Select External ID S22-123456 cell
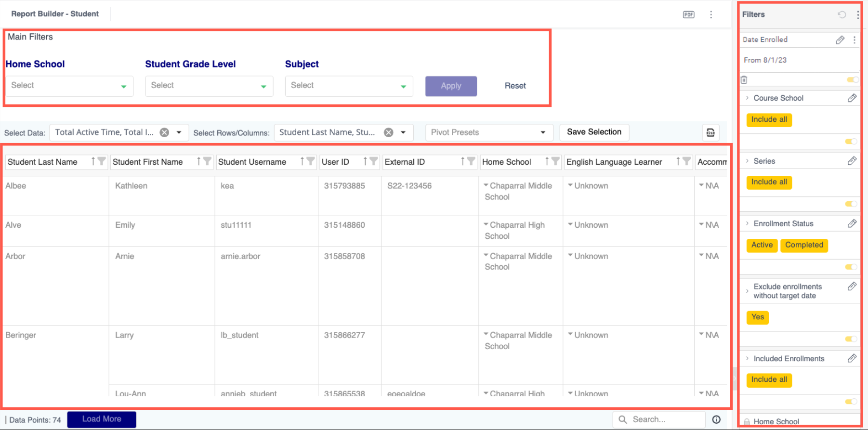The image size is (868, 430). tap(430, 196)
